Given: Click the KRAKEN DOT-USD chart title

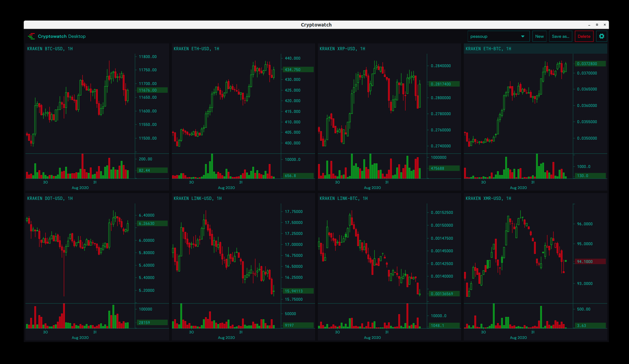Looking at the screenshot, I should tap(50, 198).
